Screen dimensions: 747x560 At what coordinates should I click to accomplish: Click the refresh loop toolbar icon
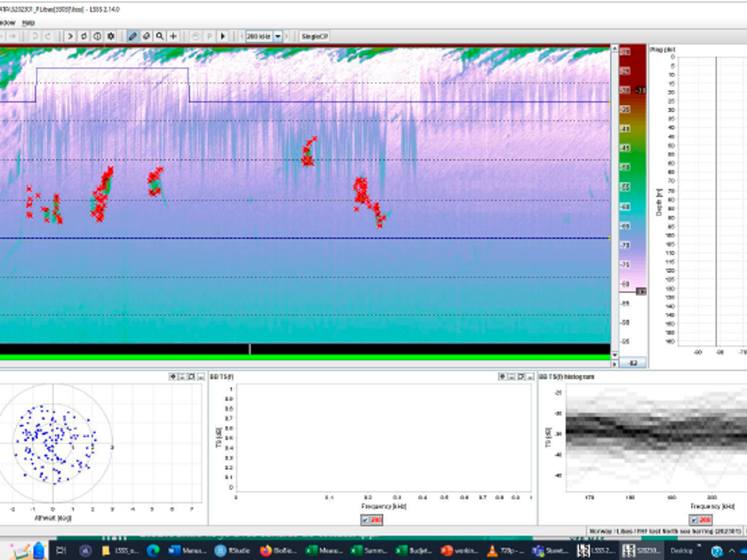[x=84, y=36]
